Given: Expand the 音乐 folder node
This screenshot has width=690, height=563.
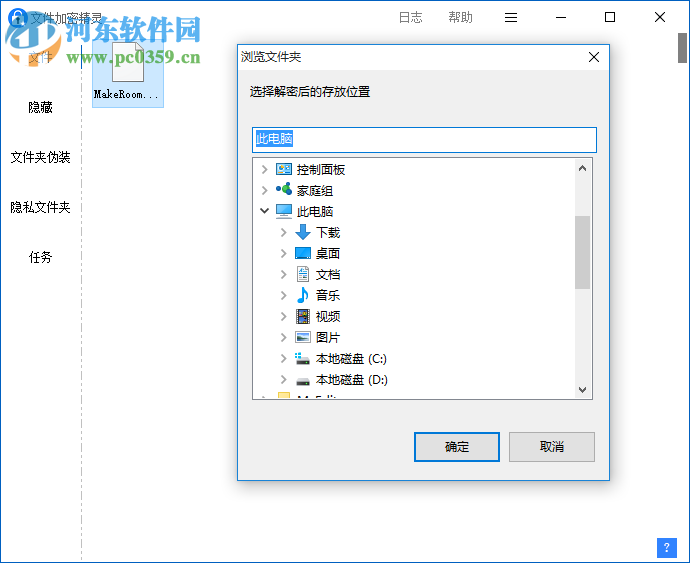Looking at the screenshot, I should click(283, 295).
